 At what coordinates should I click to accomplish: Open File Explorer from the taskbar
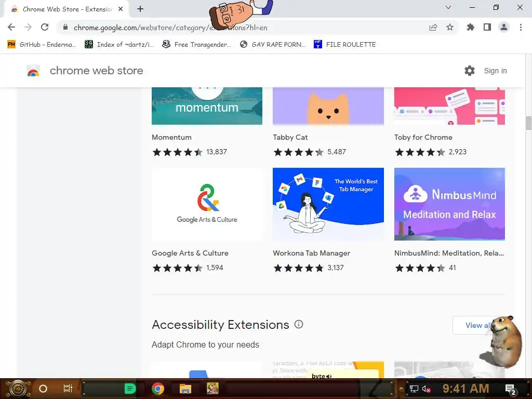[185, 389]
